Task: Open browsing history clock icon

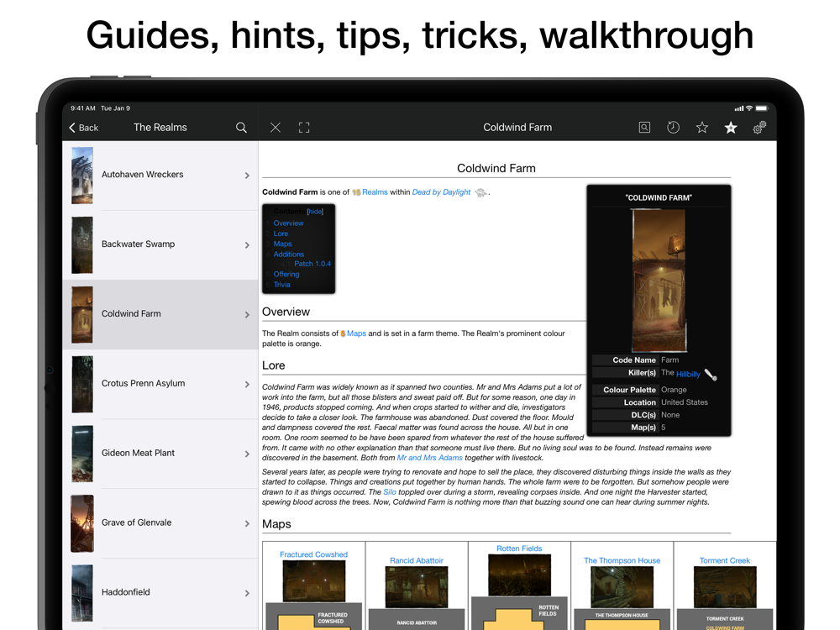Action: 674,128
